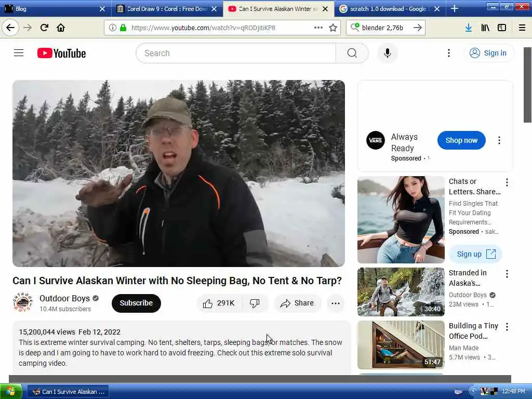Open the Stranded in Alaska's title link

click(x=468, y=278)
